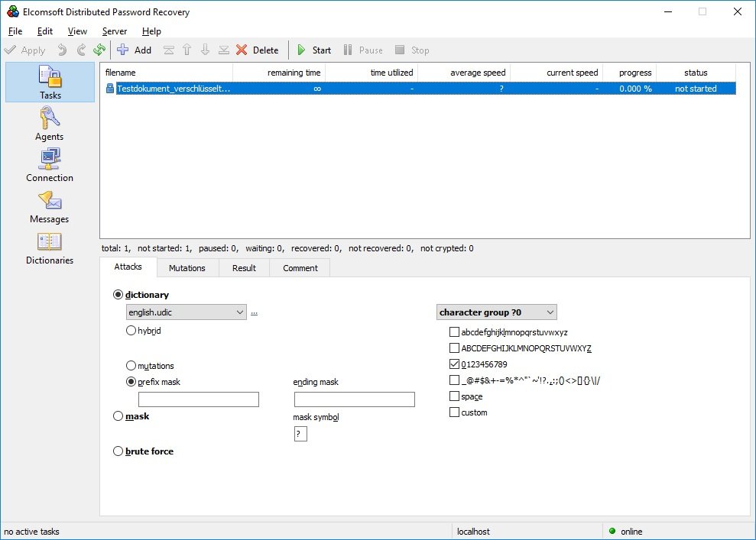756x540 pixels.
Task: Click the mask symbol input field
Action: (x=300, y=434)
